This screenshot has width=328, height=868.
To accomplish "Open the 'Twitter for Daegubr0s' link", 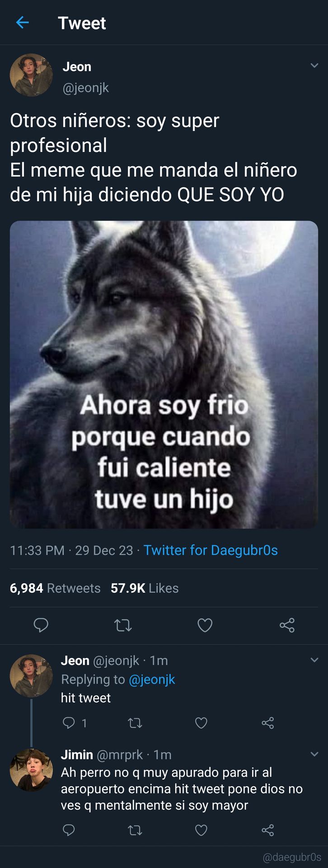I will tap(211, 550).
